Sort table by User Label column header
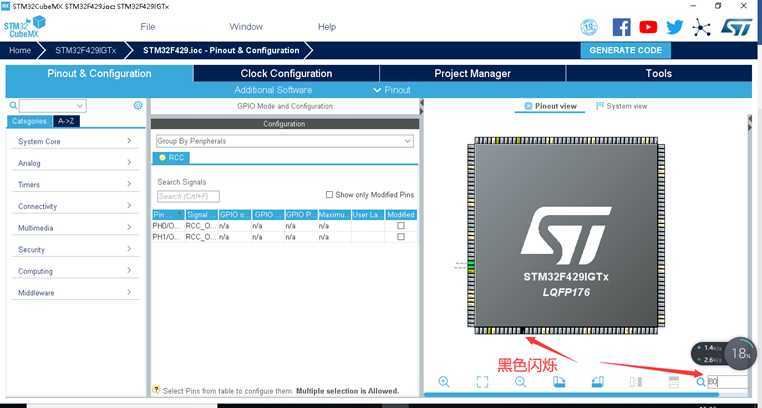The height and width of the screenshot is (408, 762). coord(368,214)
